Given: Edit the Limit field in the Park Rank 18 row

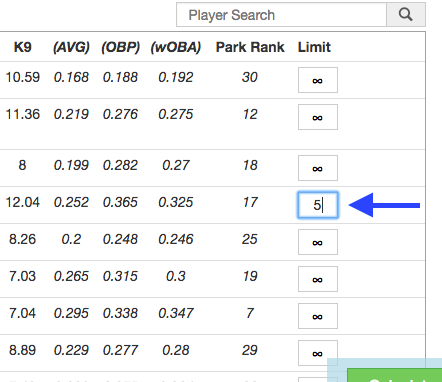Looking at the screenshot, I should coord(318,168).
